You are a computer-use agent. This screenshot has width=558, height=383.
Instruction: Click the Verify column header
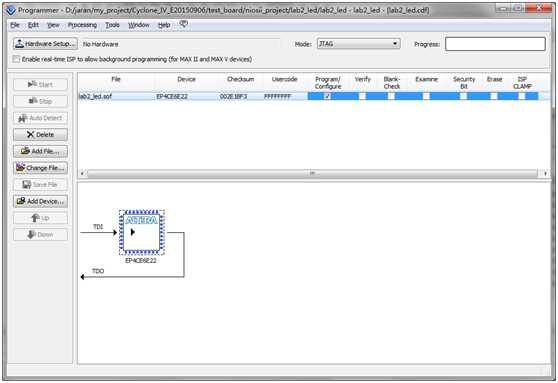pos(363,79)
